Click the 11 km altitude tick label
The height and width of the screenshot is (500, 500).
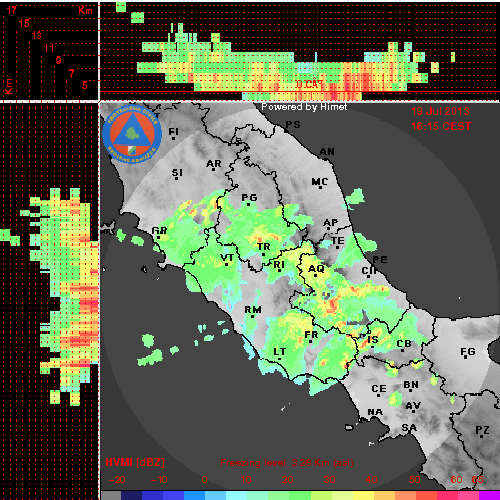tap(49, 48)
